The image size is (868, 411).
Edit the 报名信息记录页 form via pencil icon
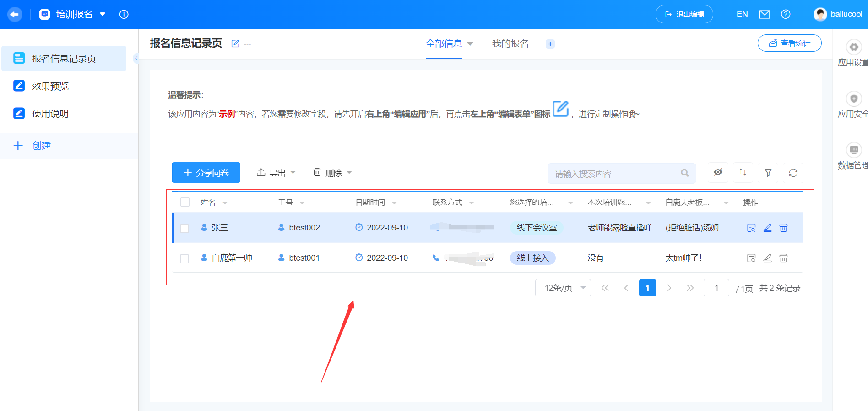tap(235, 44)
